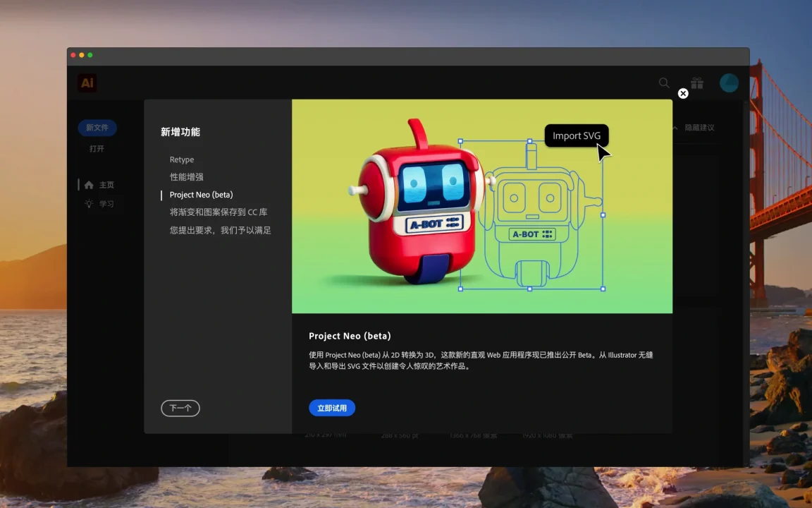Open search with the magnifier icon

coord(664,83)
